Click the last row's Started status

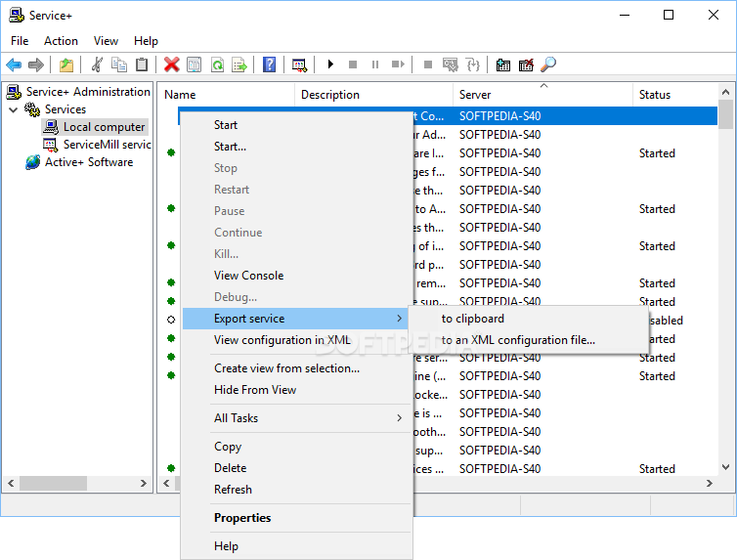click(657, 469)
